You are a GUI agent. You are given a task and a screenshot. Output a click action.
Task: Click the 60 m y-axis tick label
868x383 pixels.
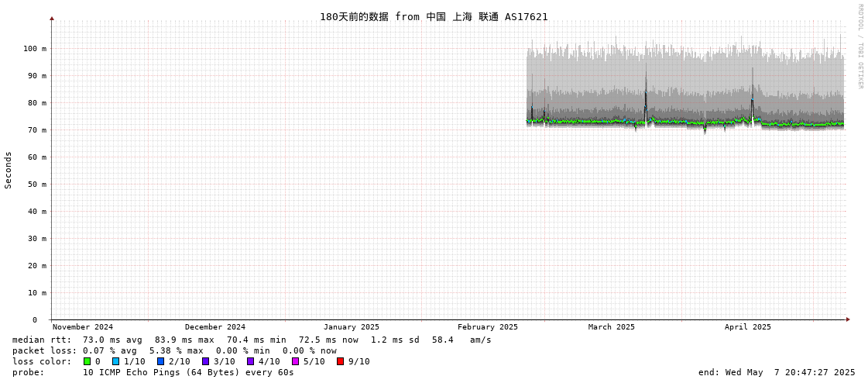(37, 157)
